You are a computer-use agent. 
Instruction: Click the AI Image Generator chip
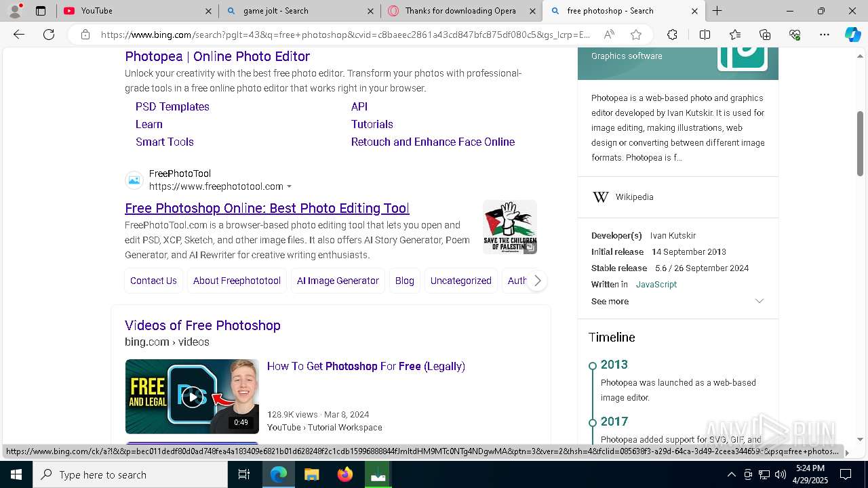tap(338, 281)
